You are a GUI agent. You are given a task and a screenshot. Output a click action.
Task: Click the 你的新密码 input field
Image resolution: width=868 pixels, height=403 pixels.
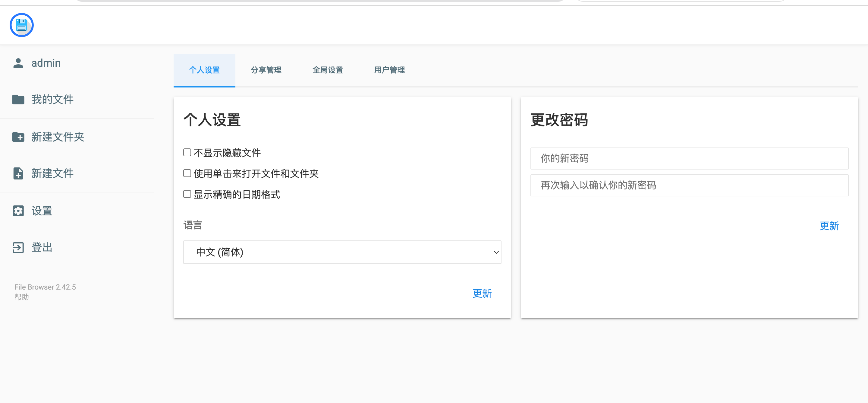[689, 158]
